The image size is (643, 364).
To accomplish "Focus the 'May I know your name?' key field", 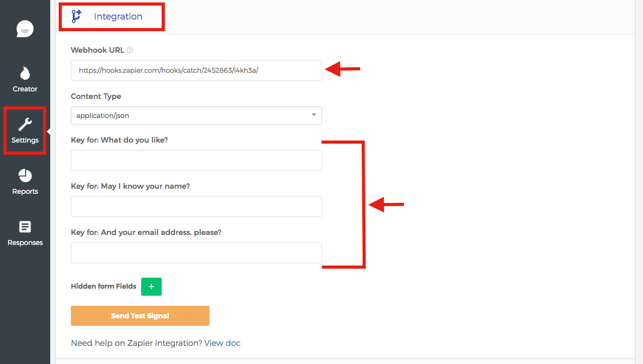I will pyautogui.click(x=196, y=206).
